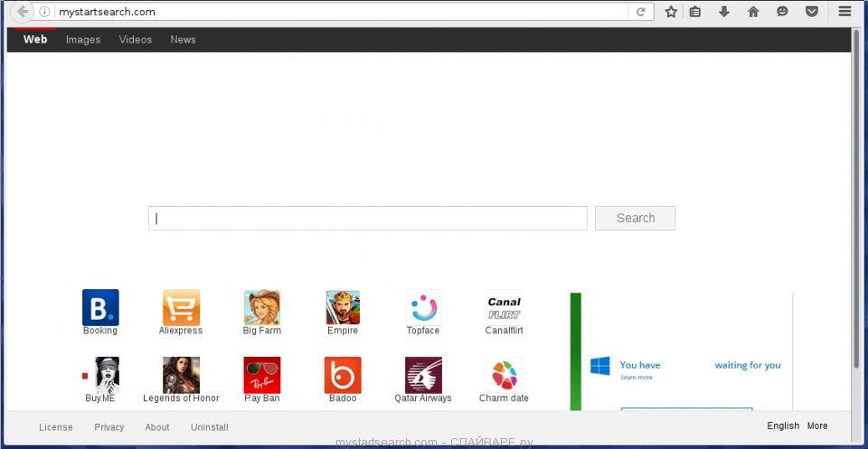The image size is (868, 449).
Task: Switch to the Videos search tab
Action: coord(135,40)
